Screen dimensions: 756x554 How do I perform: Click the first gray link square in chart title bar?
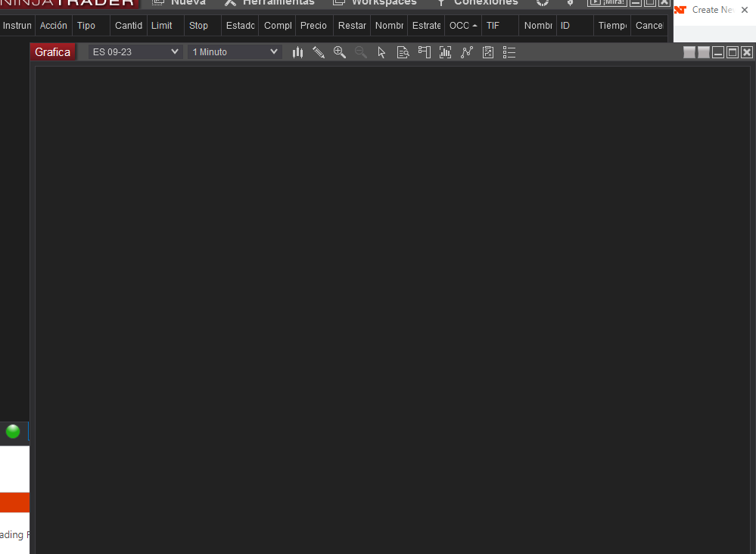(x=689, y=52)
